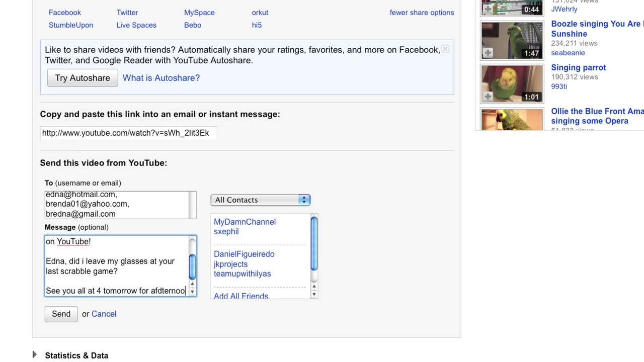Share via StumbleUpon link
This screenshot has width=644, height=362.
pyautogui.click(x=70, y=25)
